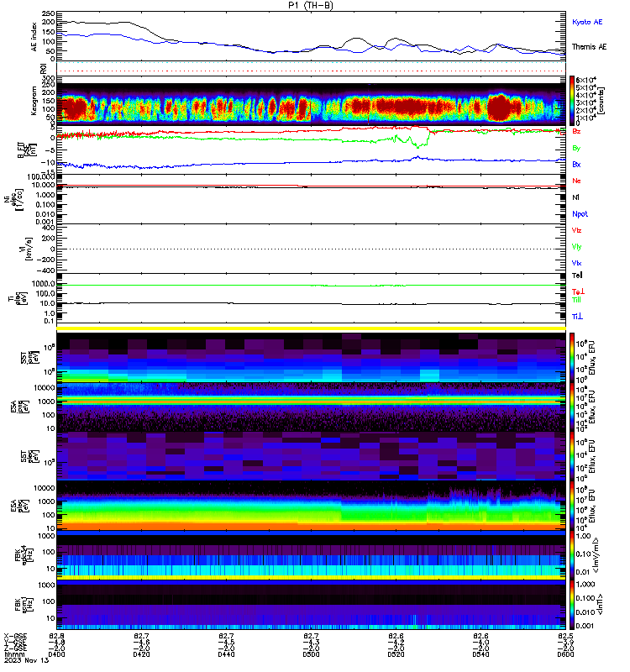Click the By legend label
The width and height of the screenshot is (630, 672).
[576, 148]
